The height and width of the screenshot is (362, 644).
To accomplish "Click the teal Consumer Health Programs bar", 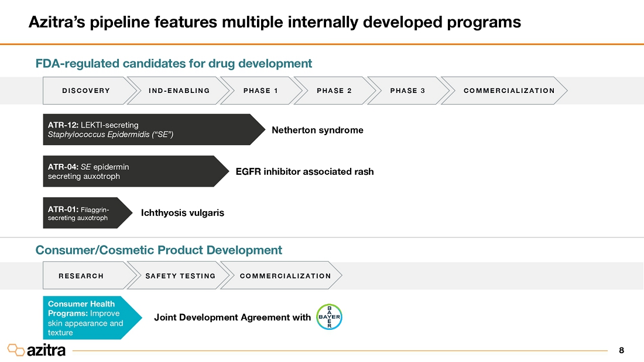I will (88, 318).
